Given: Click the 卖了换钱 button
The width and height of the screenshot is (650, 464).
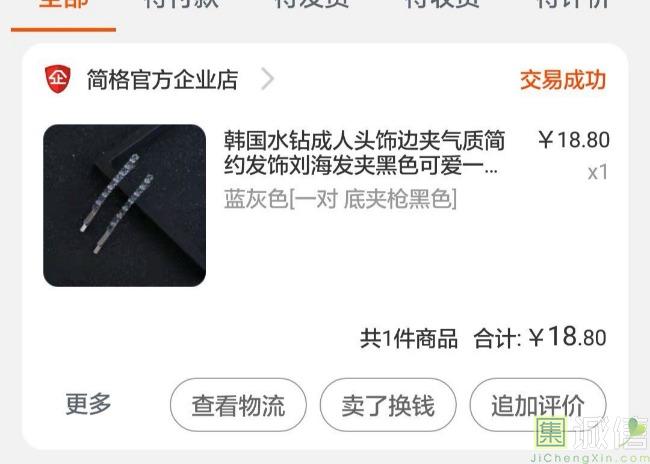Looking at the screenshot, I should [x=388, y=405].
